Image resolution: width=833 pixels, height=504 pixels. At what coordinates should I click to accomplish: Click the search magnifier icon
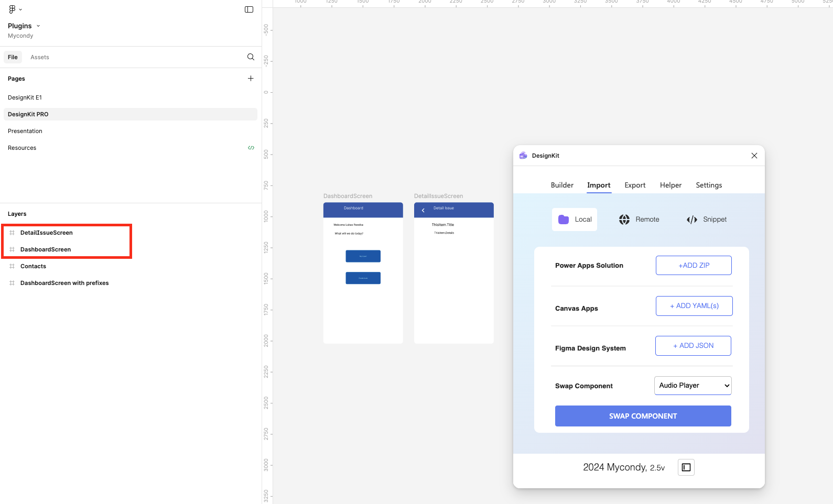tap(251, 57)
